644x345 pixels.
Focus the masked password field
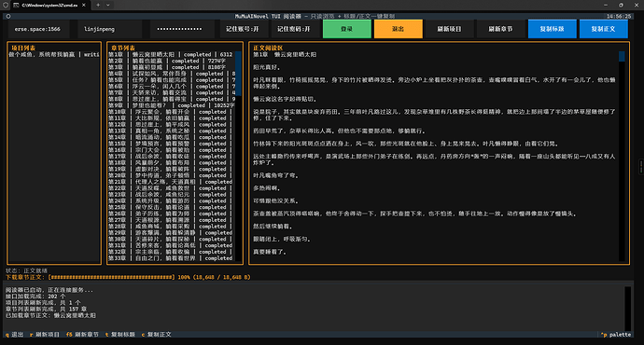tap(182, 29)
